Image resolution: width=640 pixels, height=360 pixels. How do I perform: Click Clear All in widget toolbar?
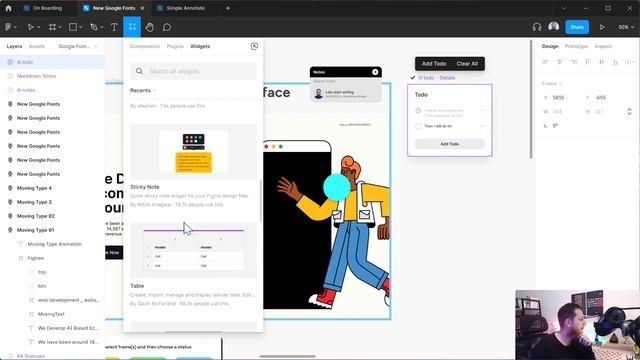click(x=467, y=64)
